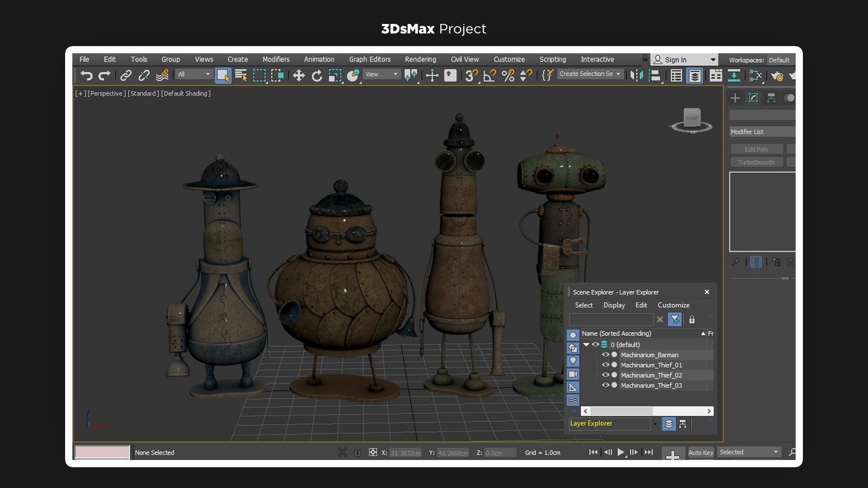Select the Select and Rotate tool
The image size is (868, 488).
[317, 75]
